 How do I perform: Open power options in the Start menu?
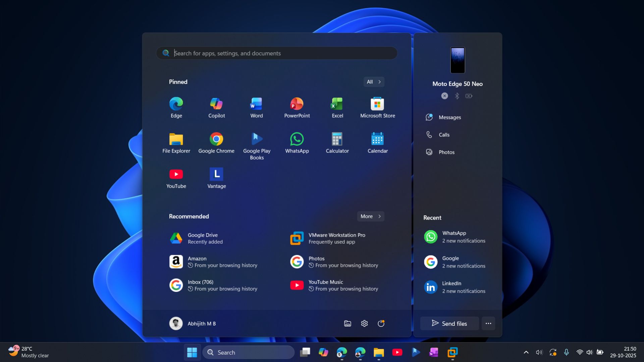point(381,323)
